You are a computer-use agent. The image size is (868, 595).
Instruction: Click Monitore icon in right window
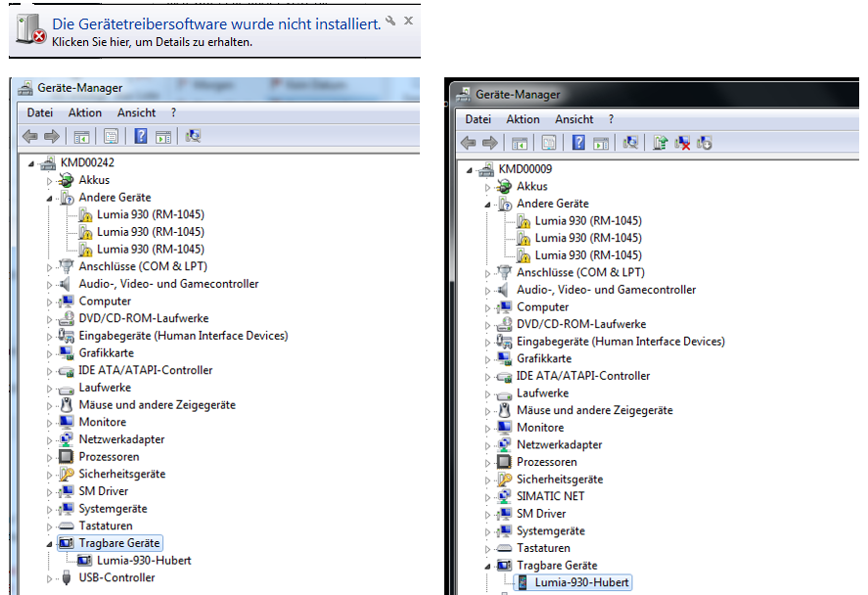[504, 428]
